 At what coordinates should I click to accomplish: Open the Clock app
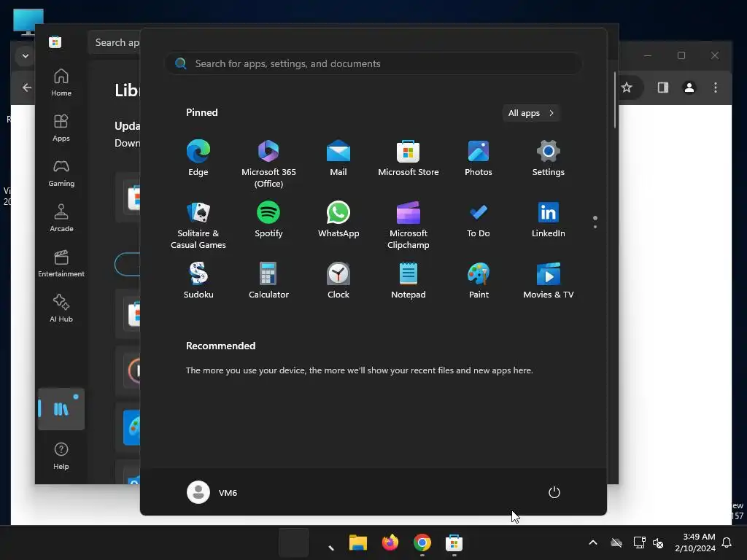[x=338, y=281]
